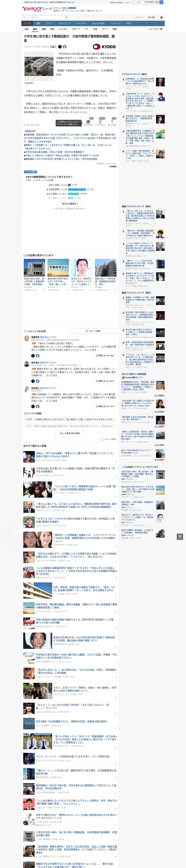The height and width of the screenshot is (868, 186).
Task: Open the settings gear icon
Action: coord(161,17)
